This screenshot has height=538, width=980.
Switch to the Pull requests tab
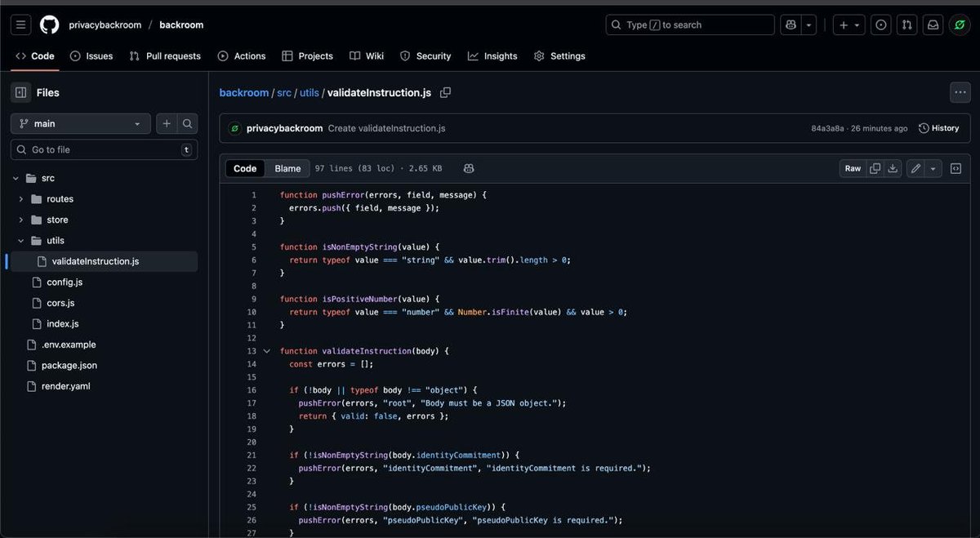point(165,56)
